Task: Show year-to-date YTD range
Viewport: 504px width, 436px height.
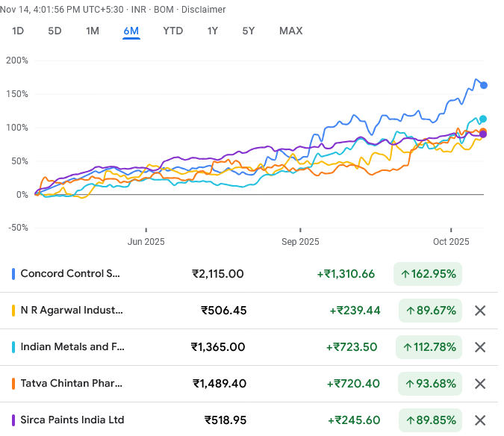Action: 173,31
